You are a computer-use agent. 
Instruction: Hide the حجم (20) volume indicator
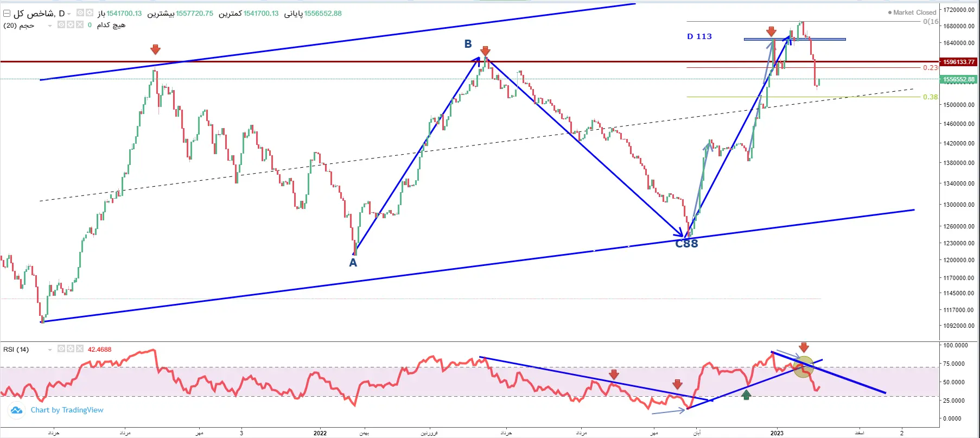(61, 25)
